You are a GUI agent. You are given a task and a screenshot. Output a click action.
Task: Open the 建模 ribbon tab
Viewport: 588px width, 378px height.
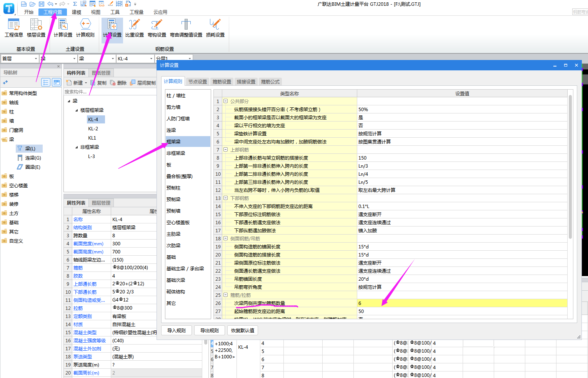pyautogui.click(x=77, y=12)
